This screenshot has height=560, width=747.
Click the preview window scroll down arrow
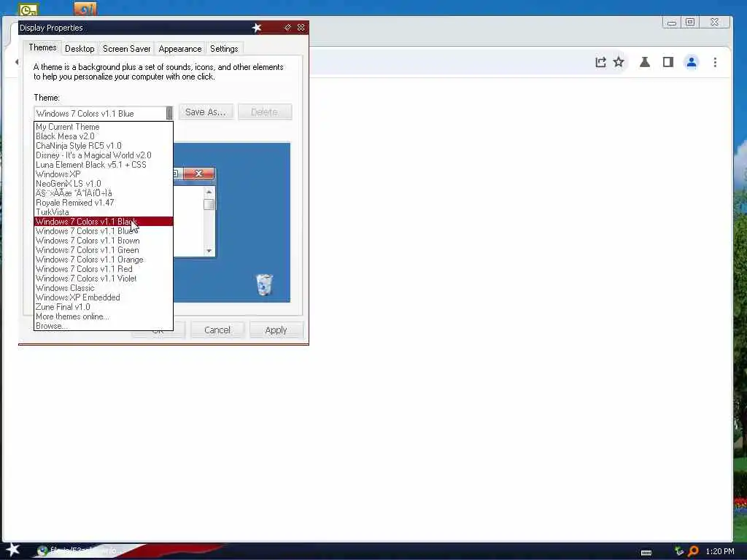[x=209, y=251]
